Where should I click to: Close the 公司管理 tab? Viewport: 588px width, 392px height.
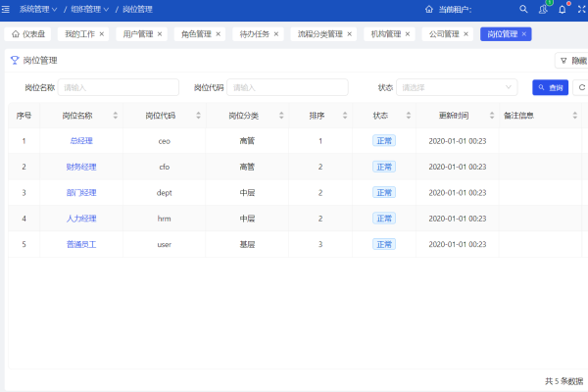pyautogui.click(x=465, y=34)
